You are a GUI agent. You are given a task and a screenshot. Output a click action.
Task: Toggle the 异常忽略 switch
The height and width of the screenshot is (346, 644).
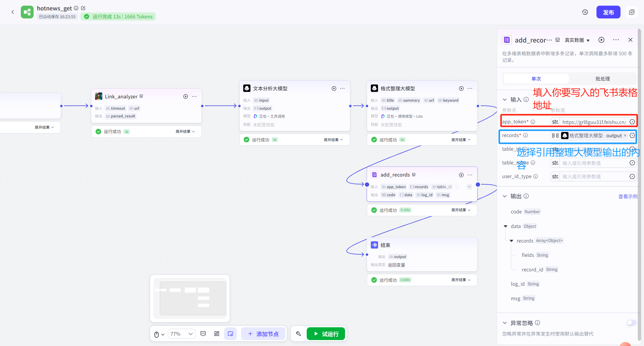pyautogui.click(x=631, y=323)
